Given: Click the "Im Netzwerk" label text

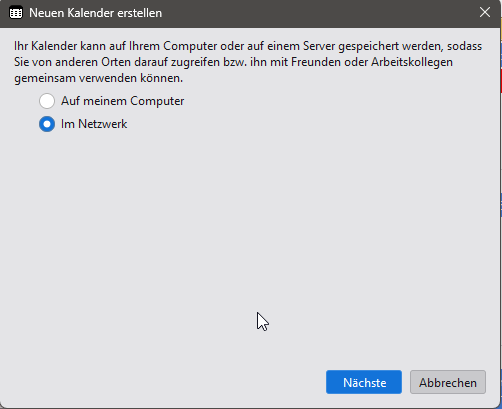Looking at the screenshot, I should pyautogui.click(x=94, y=124).
